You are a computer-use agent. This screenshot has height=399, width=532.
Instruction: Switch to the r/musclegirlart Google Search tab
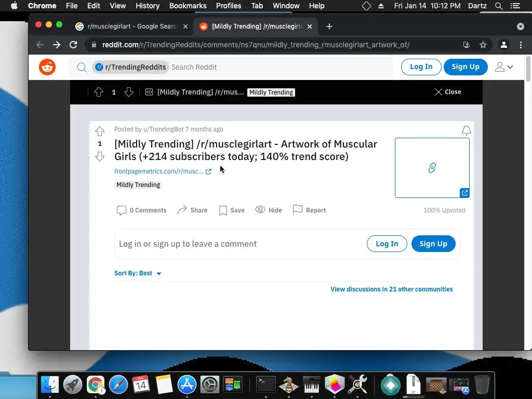(x=131, y=26)
